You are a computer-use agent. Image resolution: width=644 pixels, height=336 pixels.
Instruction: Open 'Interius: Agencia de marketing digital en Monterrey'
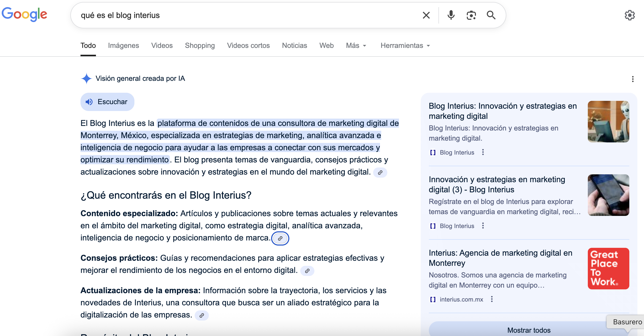pyautogui.click(x=500, y=258)
